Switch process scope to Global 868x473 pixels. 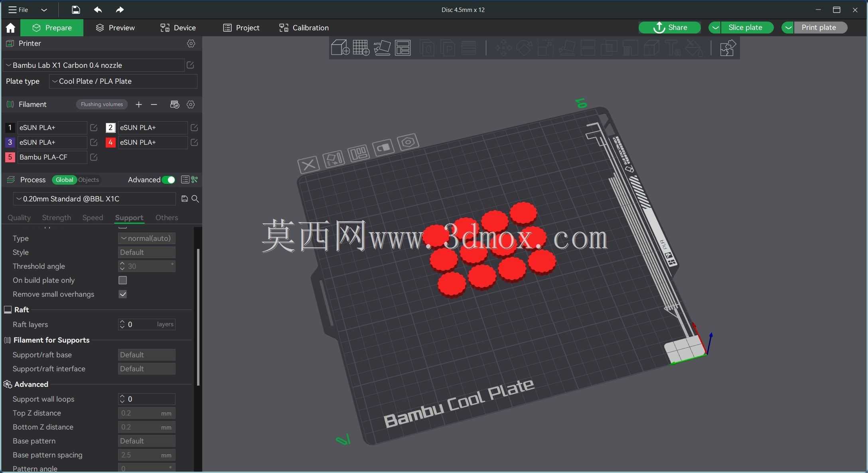point(64,180)
